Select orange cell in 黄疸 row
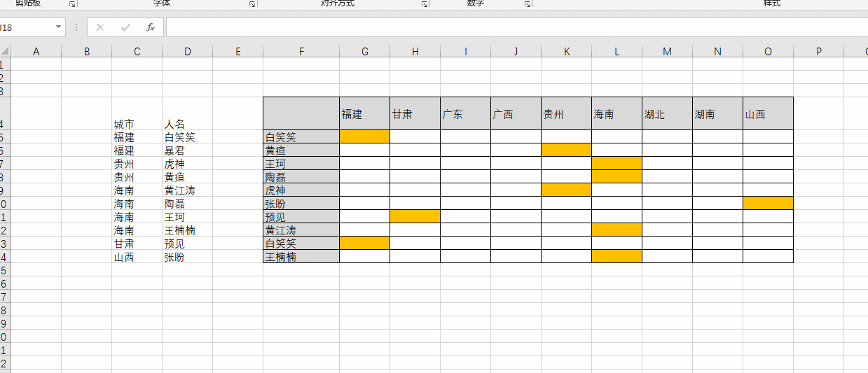868x373 pixels. [x=566, y=150]
